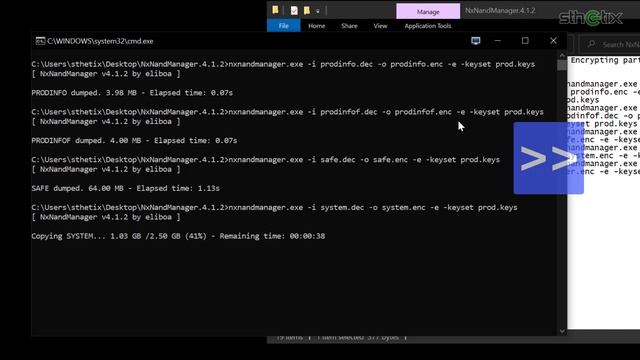Click the 'PRODINFOF dumped. 4.00 MB' output line
The width and height of the screenshot is (640, 360).
(x=134, y=140)
